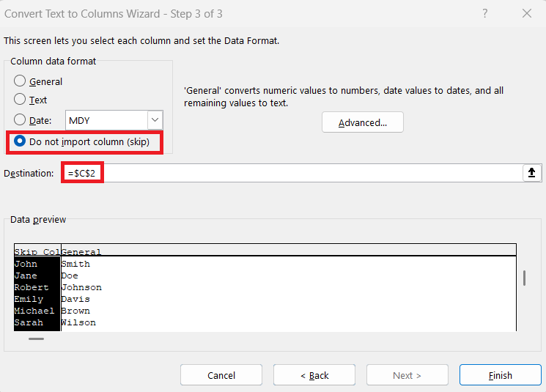Click the Cancel button
This screenshot has height=392, width=546.
pos(221,375)
